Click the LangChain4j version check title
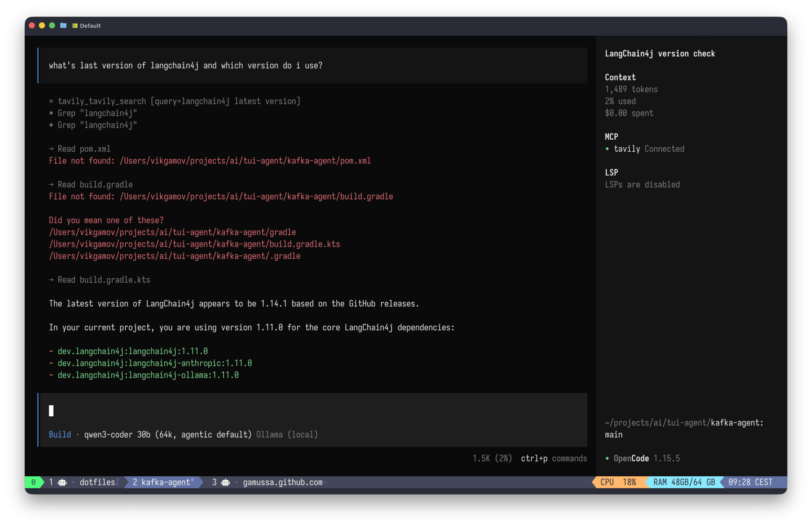The height and width of the screenshot is (527, 812). (x=660, y=53)
